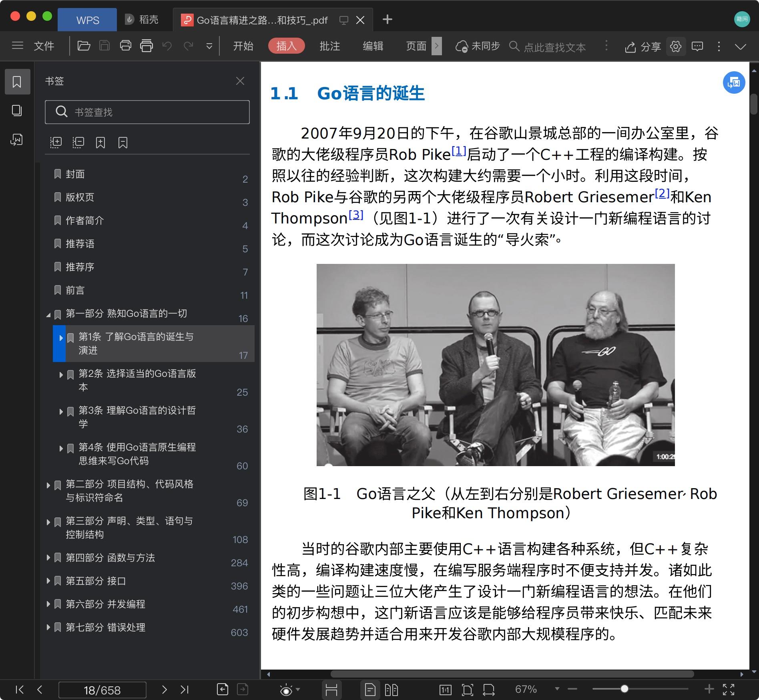
Task: Click the page number field 18/658
Action: pyautogui.click(x=102, y=690)
